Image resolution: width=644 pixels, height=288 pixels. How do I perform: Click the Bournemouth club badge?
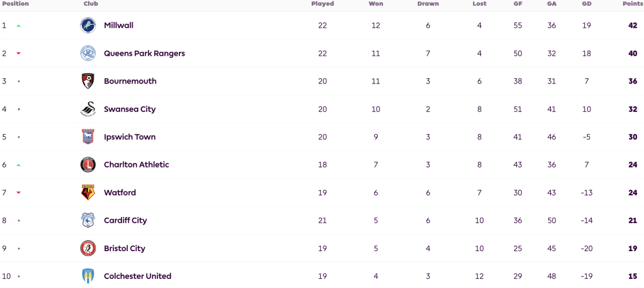click(88, 81)
